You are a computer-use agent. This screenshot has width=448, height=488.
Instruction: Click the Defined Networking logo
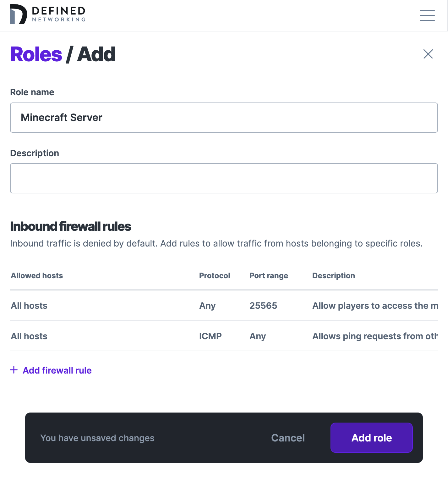(x=47, y=14)
